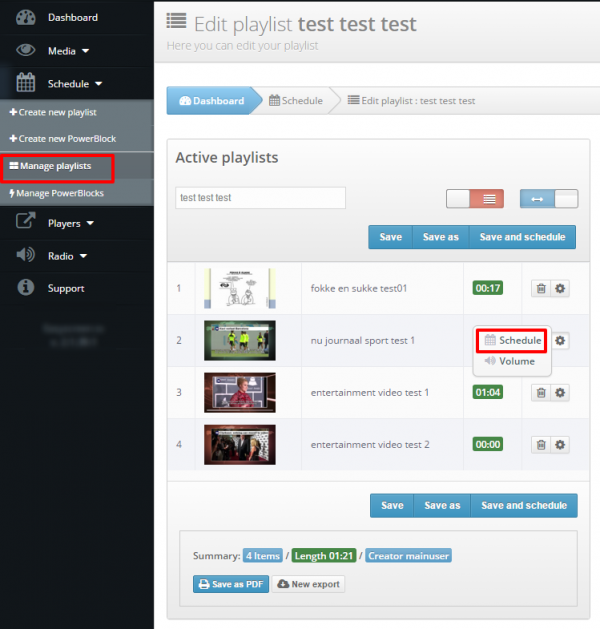Delete entertainment video test 1 via trash icon

(x=540, y=393)
